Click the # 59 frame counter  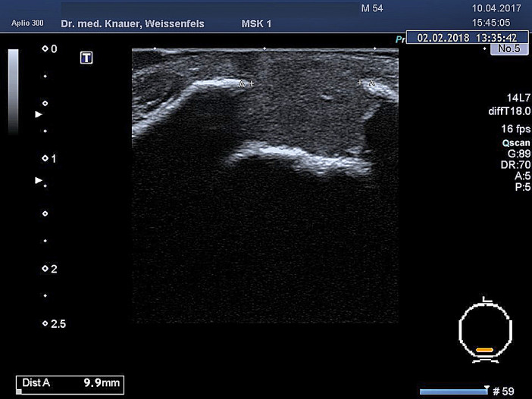pos(503,391)
